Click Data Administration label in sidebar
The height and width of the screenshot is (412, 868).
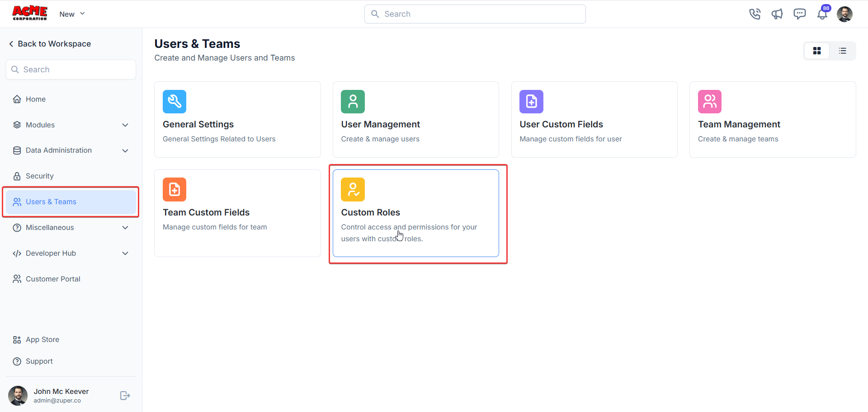(x=59, y=150)
